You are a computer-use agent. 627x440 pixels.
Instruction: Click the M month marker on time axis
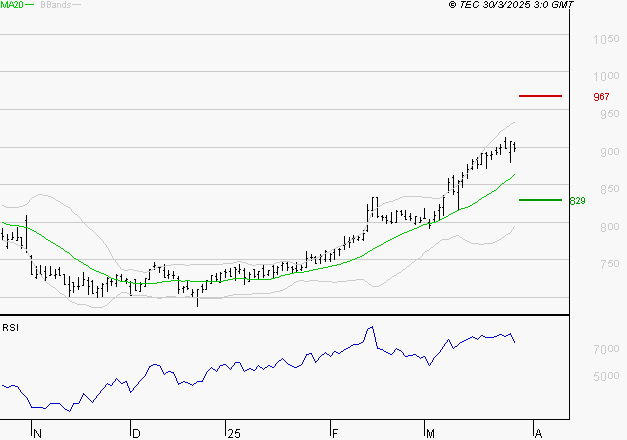(x=430, y=434)
